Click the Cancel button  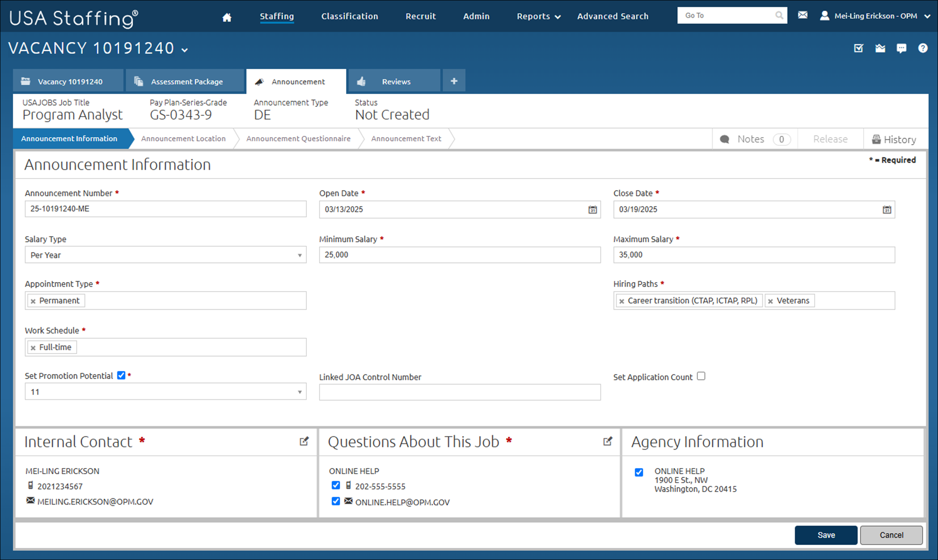click(891, 535)
